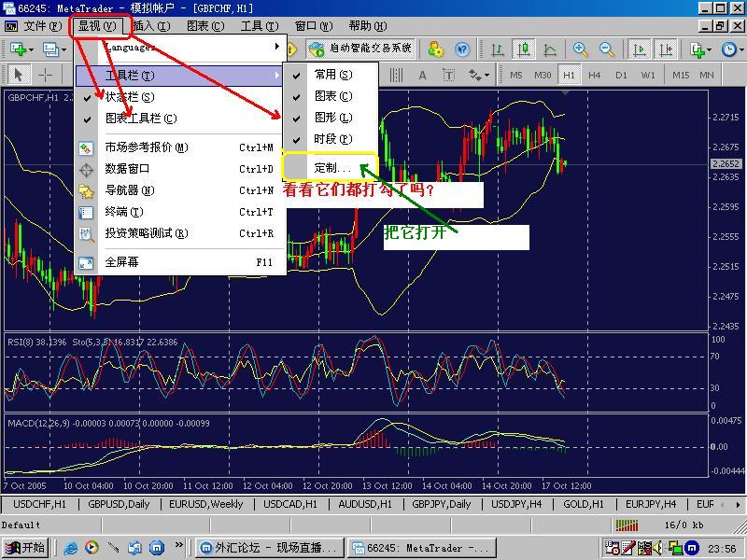Select the D1 timeframe button
The image size is (747, 560).
[621, 75]
